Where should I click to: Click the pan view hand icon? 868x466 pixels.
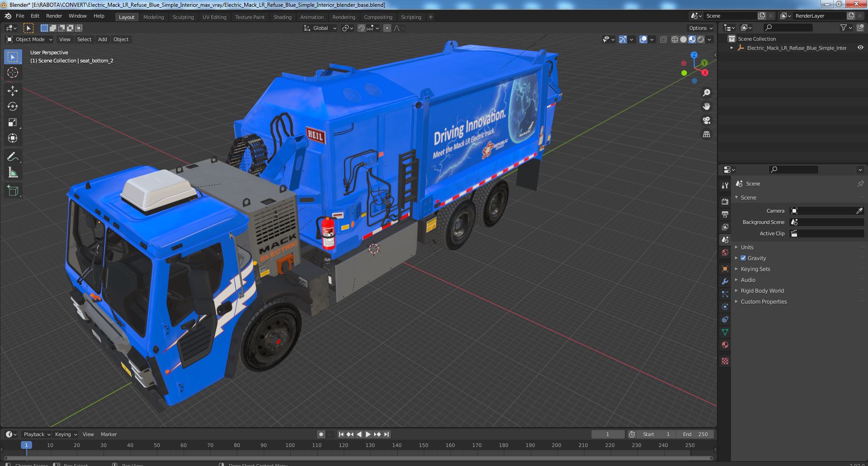706,106
